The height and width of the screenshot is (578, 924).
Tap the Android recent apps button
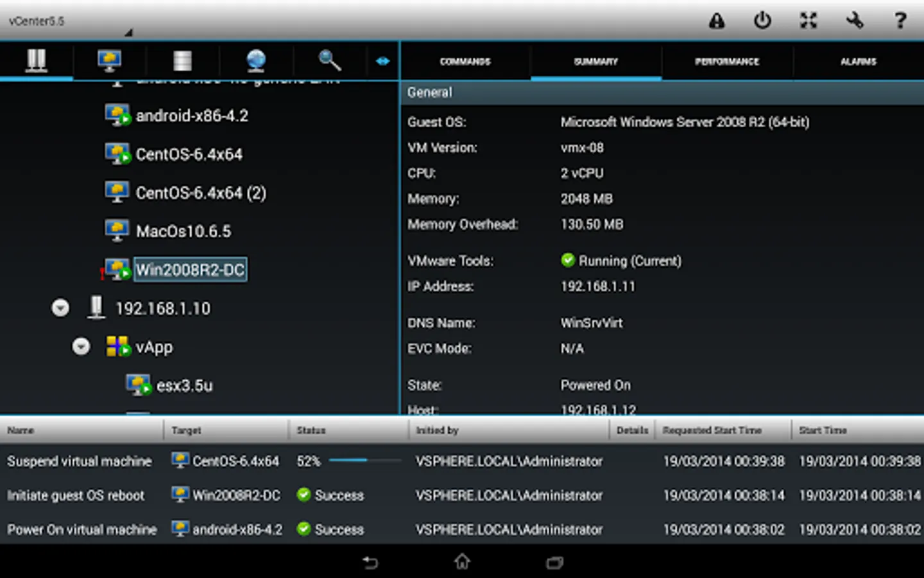coord(554,563)
